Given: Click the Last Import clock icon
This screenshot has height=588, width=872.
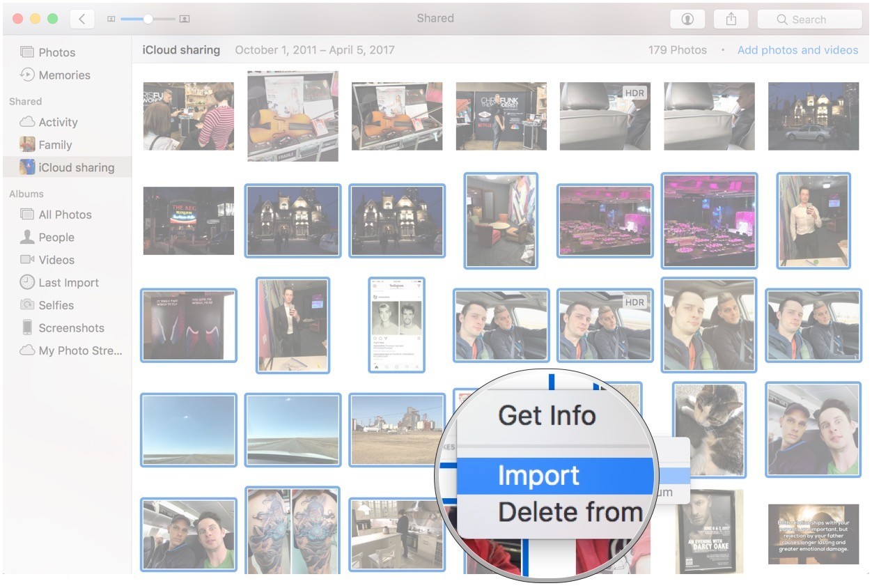Looking at the screenshot, I should click(x=27, y=282).
